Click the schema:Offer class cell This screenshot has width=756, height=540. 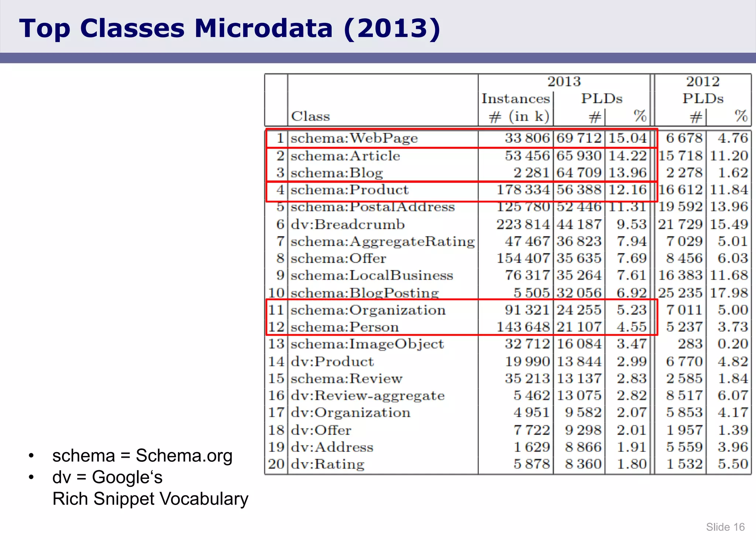coord(338,258)
